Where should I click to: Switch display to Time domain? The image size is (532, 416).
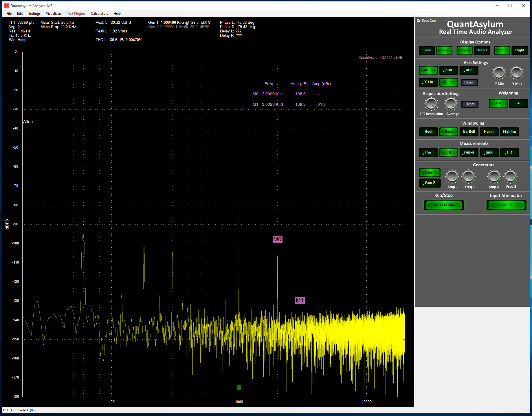coord(427,50)
